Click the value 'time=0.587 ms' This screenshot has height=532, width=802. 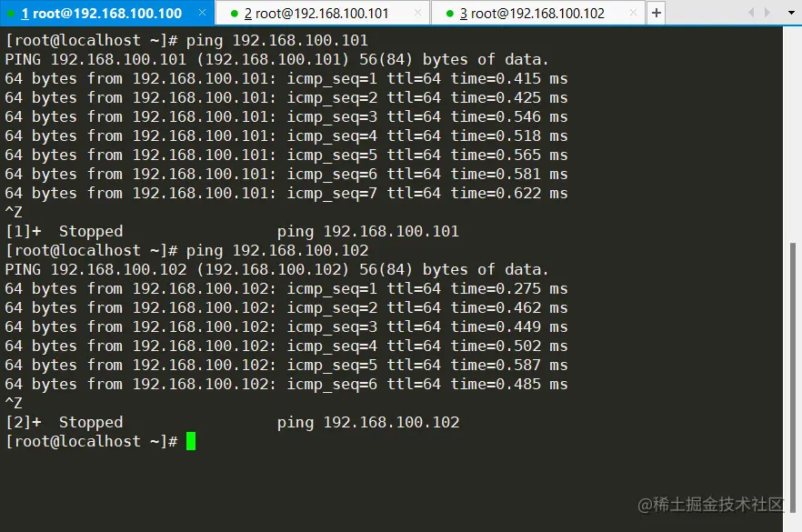click(509, 366)
